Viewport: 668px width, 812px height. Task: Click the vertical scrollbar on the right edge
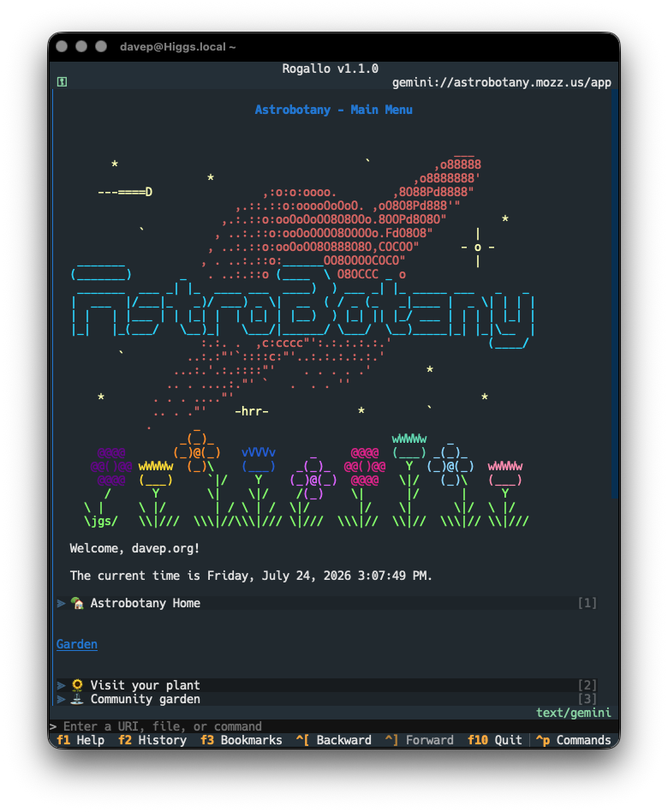(615, 294)
